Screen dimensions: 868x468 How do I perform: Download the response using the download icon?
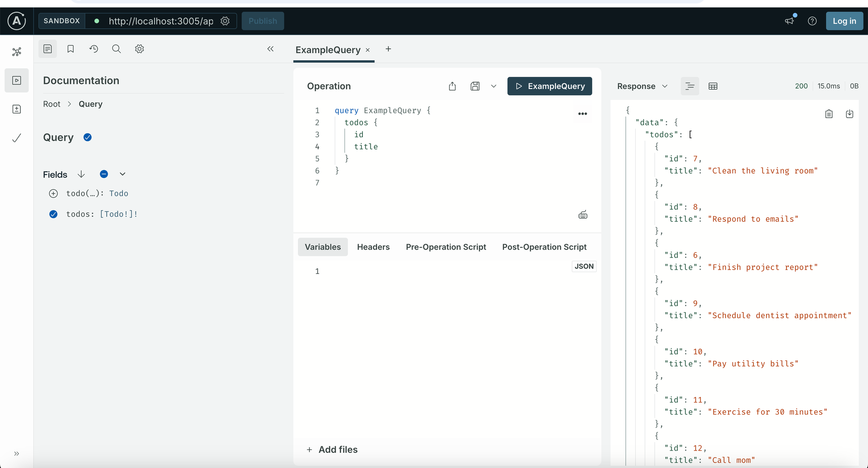pos(850,114)
